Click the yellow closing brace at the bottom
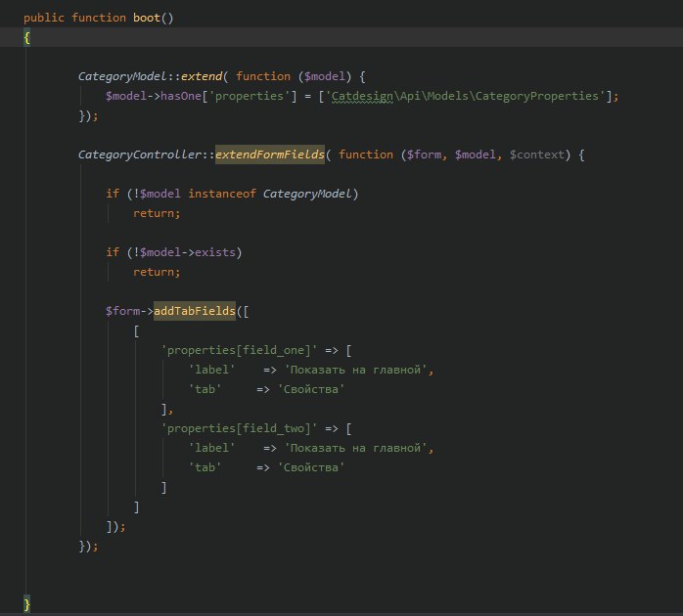683x616 pixels. pos(27,604)
